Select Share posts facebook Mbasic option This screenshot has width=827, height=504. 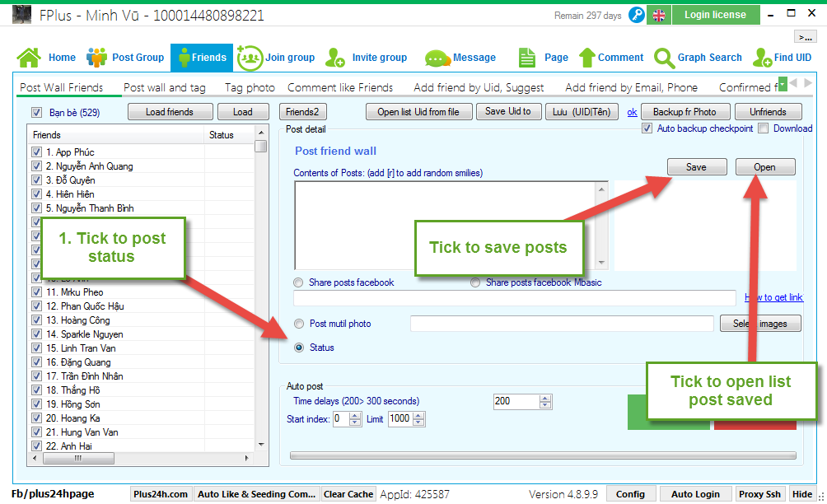coord(475,282)
